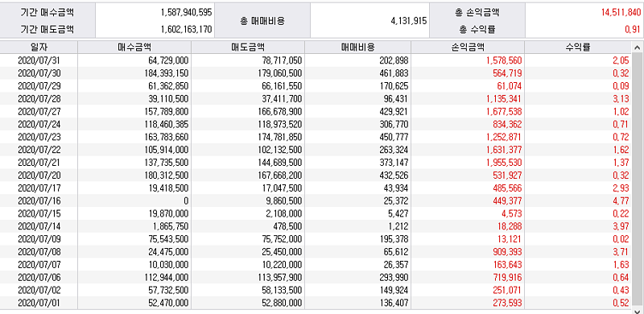Sort by the 수익률 column header

[x=578, y=47]
